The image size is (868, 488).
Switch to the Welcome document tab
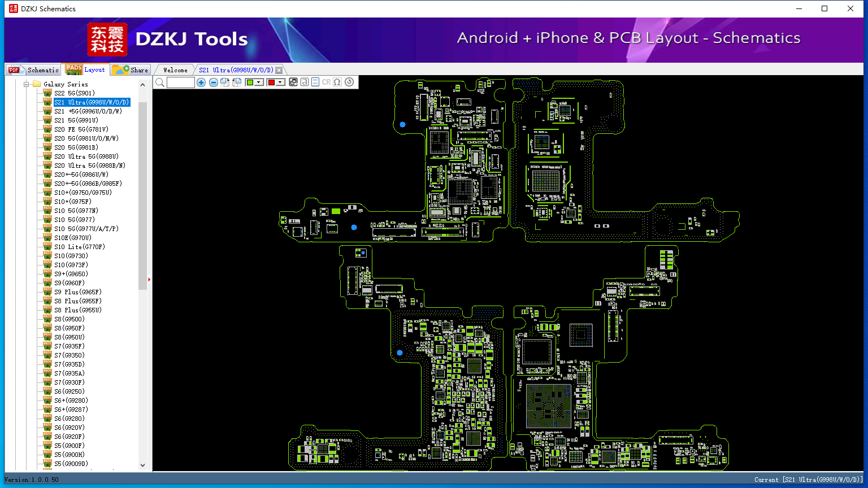coord(175,70)
